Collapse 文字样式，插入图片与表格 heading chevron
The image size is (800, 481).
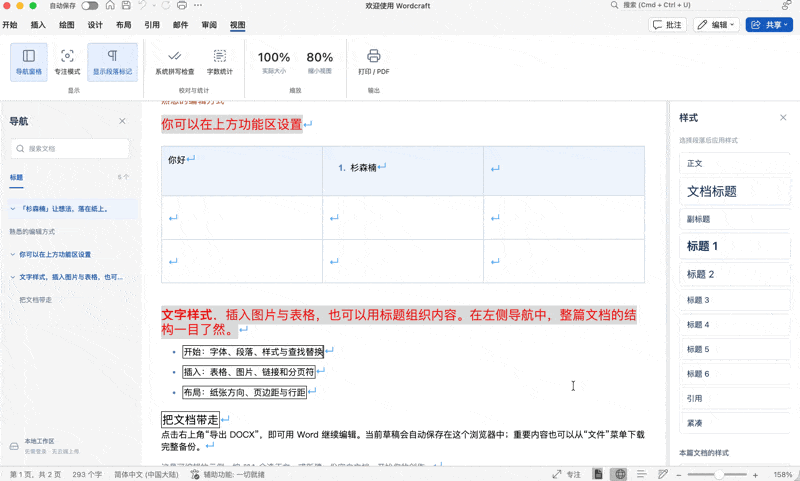(x=13, y=277)
